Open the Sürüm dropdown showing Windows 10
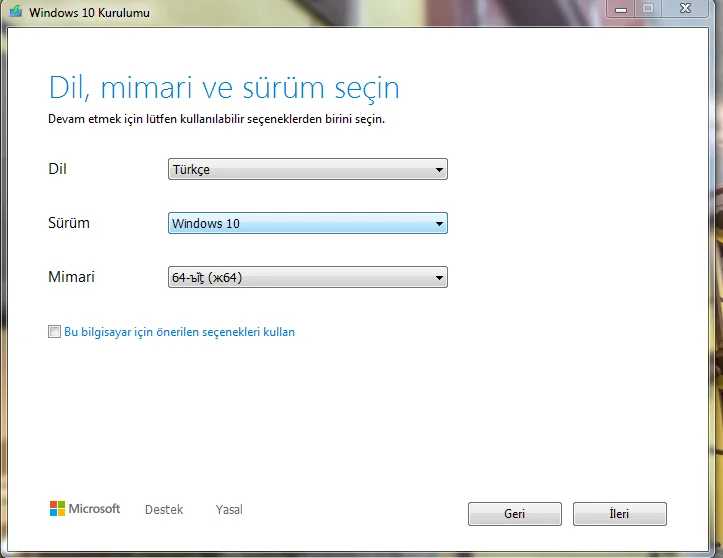 click(308, 223)
